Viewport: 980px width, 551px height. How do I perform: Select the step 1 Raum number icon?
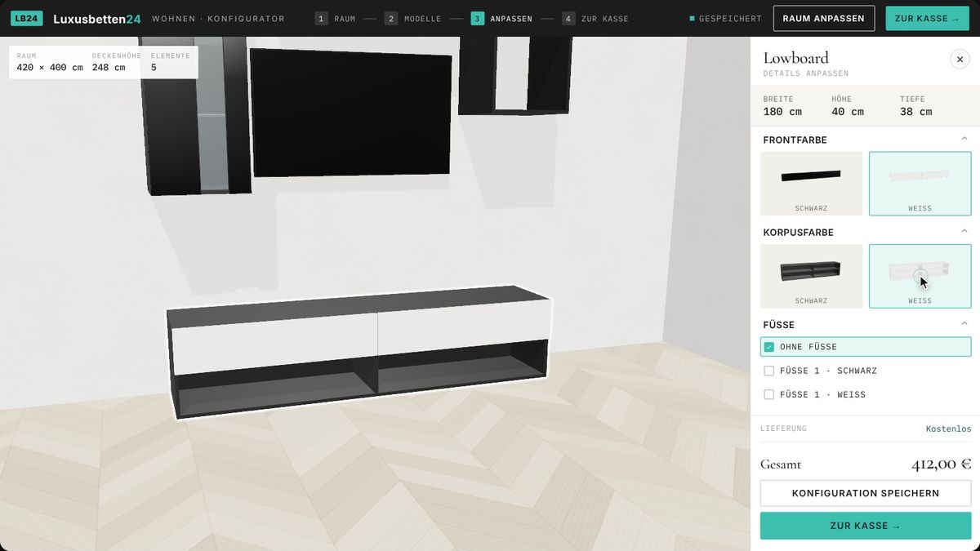tap(322, 18)
